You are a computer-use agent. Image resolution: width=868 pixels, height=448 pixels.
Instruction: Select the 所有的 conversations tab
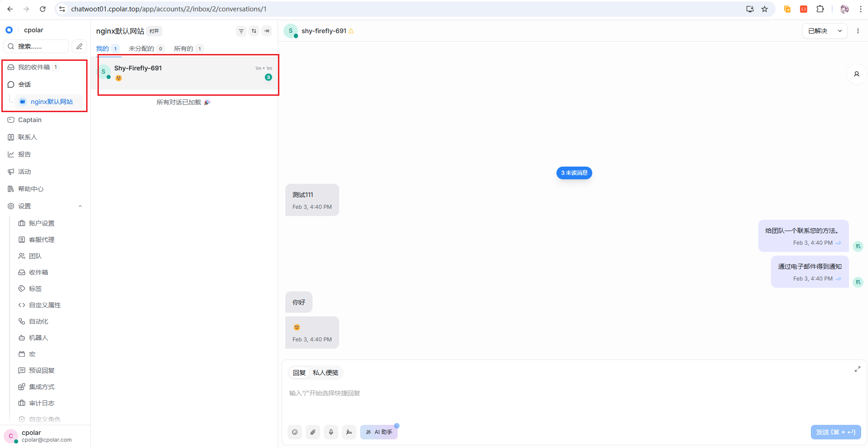tap(184, 49)
